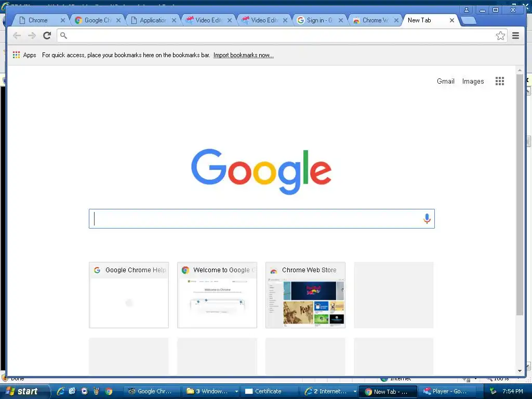This screenshot has width=532, height=399.
Task: Close the New Tab tab
Action: pyautogui.click(x=452, y=20)
